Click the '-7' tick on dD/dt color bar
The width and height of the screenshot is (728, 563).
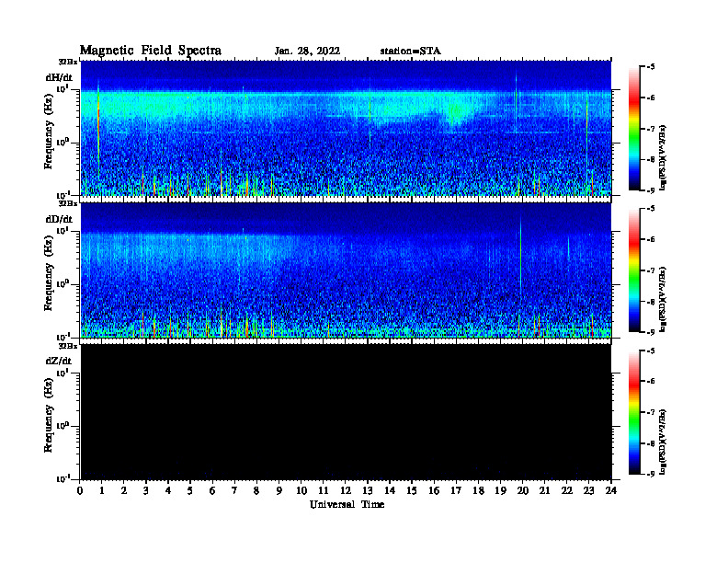[x=651, y=270]
